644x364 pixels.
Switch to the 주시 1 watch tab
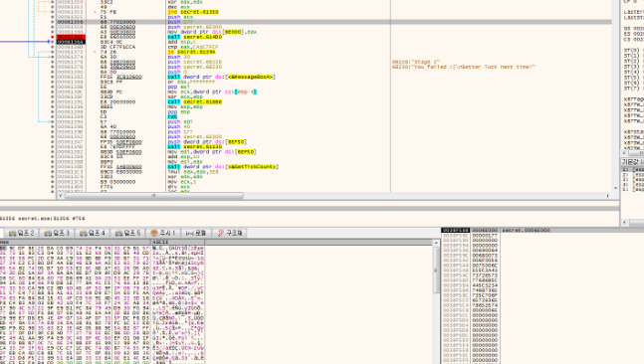pyautogui.click(x=162, y=233)
